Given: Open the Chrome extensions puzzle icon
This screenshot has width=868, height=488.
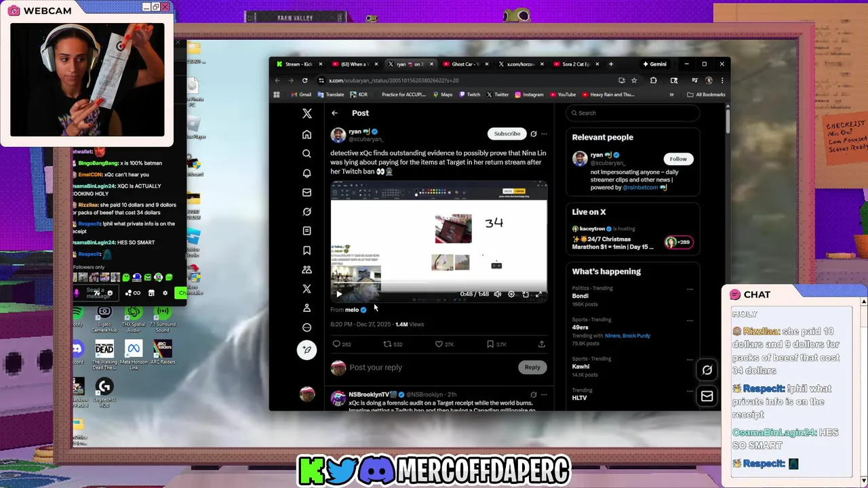Looking at the screenshot, I should click(x=654, y=80).
